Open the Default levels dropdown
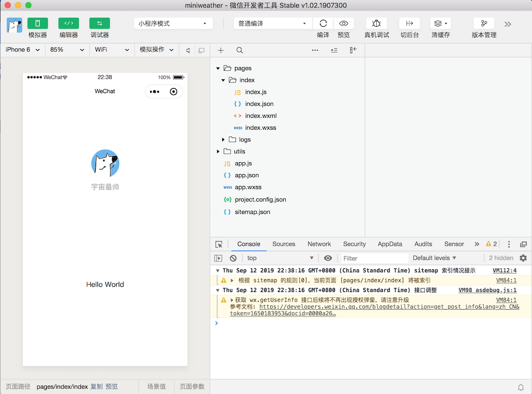Image resolution: width=532 pixels, height=394 pixels. [434, 258]
